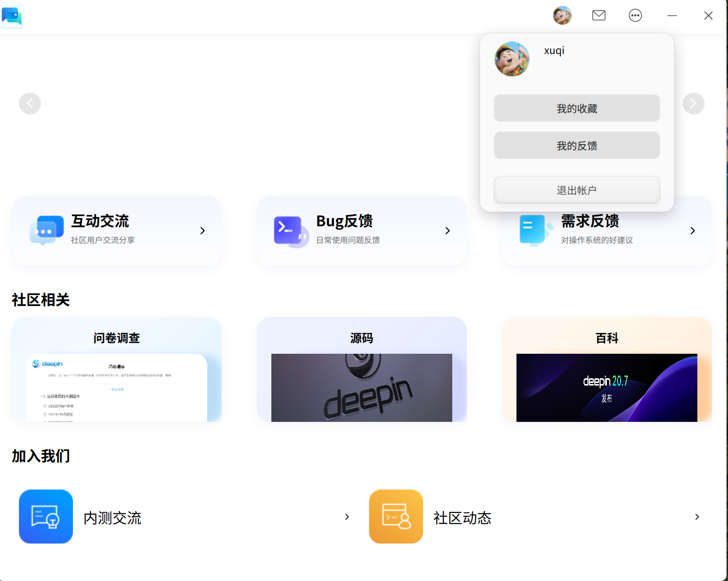Minimize the window
Screen dimensions: 728x581
coord(672,16)
